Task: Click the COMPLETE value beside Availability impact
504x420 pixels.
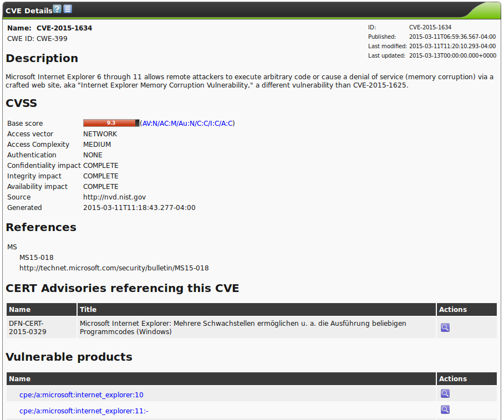Action: tap(100, 187)
